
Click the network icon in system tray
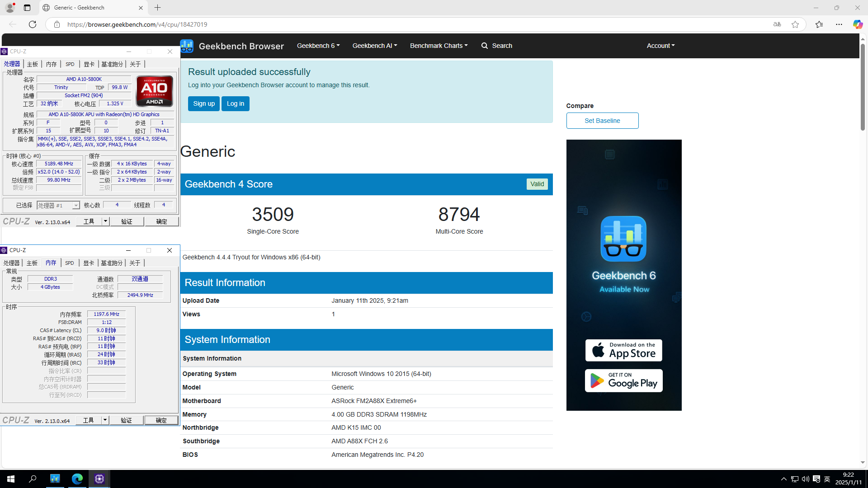click(x=794, y=479)
